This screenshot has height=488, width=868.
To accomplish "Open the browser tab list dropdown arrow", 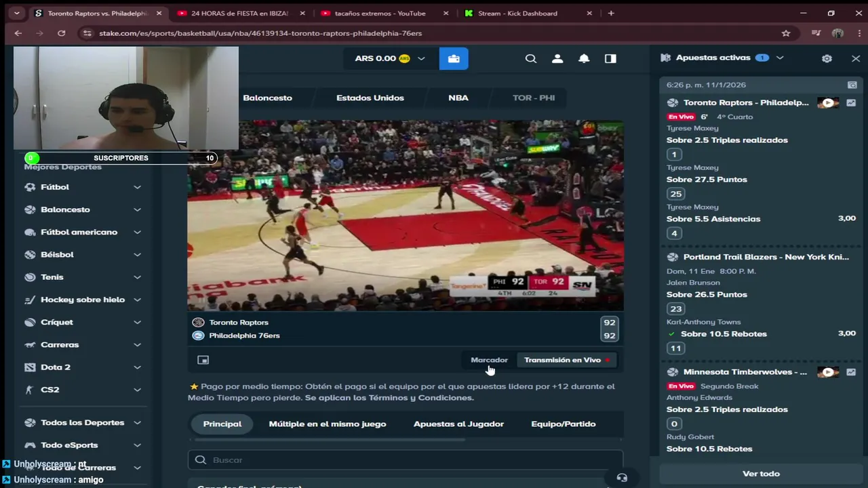I will pos(16,13).
